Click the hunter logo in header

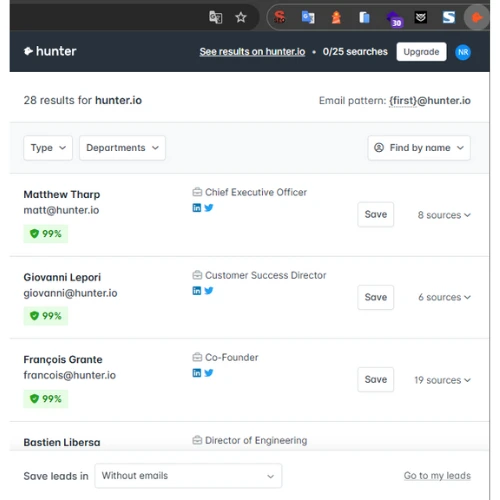50,51
